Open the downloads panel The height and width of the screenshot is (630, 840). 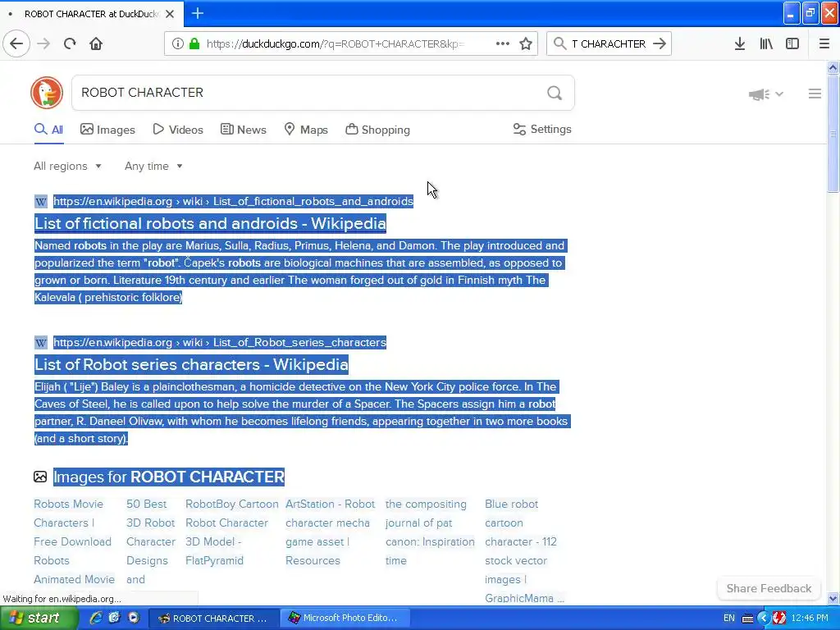point(740,43)
